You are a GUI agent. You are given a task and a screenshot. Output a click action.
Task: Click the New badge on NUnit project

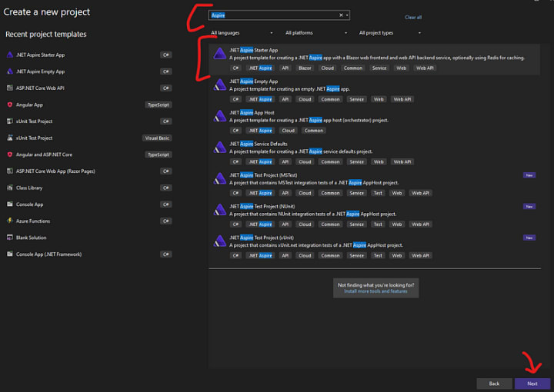(529, 207)
